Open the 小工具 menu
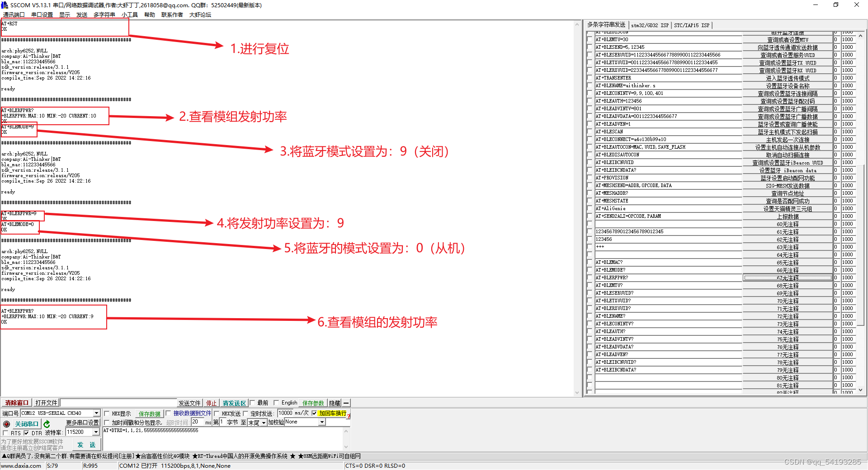 tap(130, 14)
